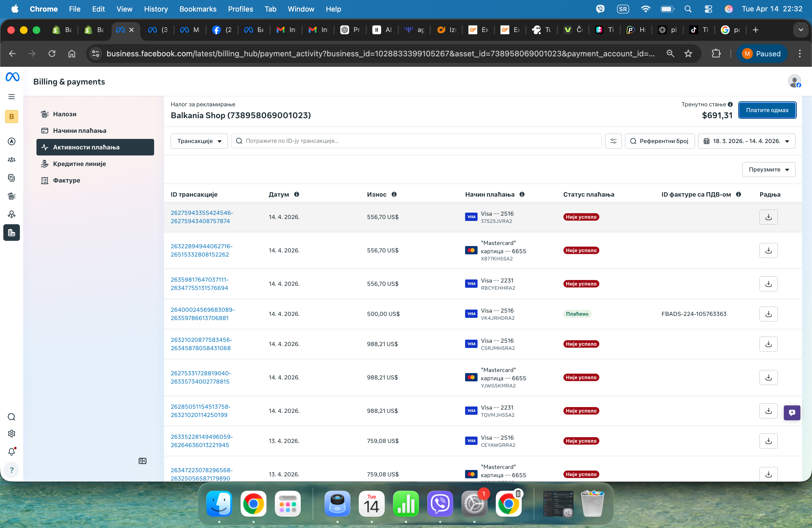Open transaction 26275943355424546 link
The height and width of the screenshot is (528, 812).
[x=202, y=217]
